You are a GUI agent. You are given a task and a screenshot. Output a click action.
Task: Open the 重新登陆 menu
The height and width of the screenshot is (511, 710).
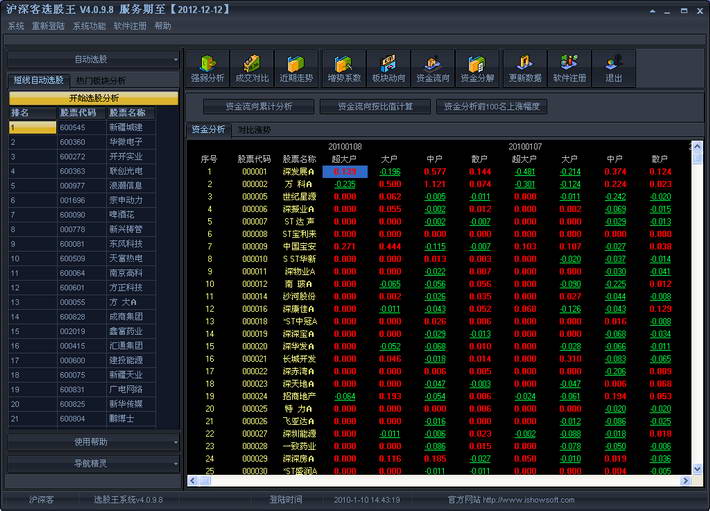tap(48, 26)
